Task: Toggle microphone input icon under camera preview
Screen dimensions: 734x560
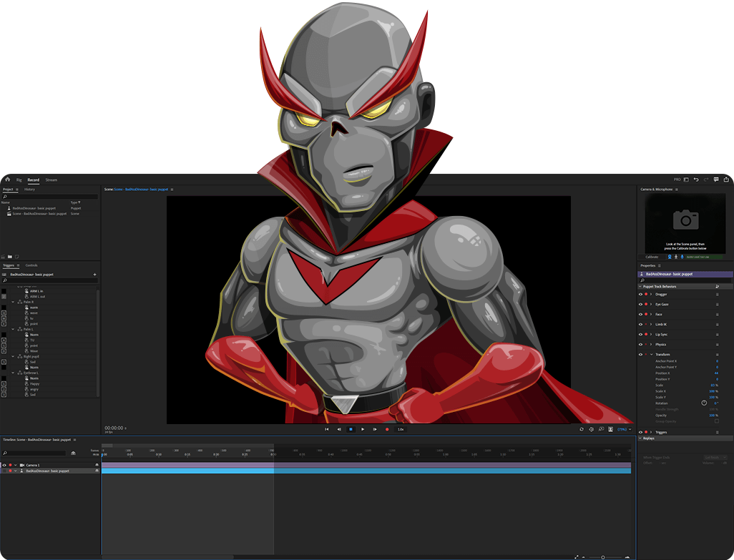Action: (x=682, y=257)
